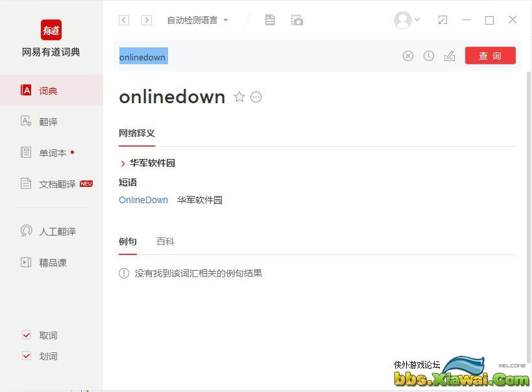Select the 例句 tab

click(128, 241)
